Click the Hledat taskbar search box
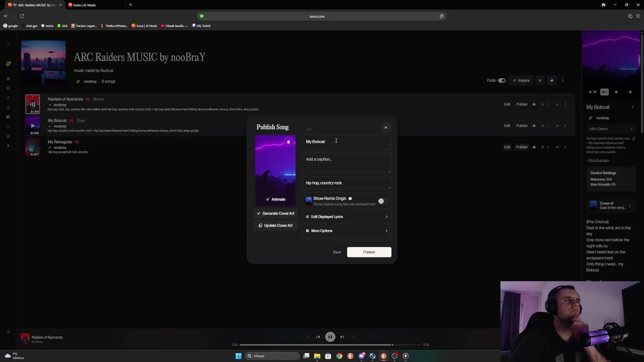 [x=272, y=356]
